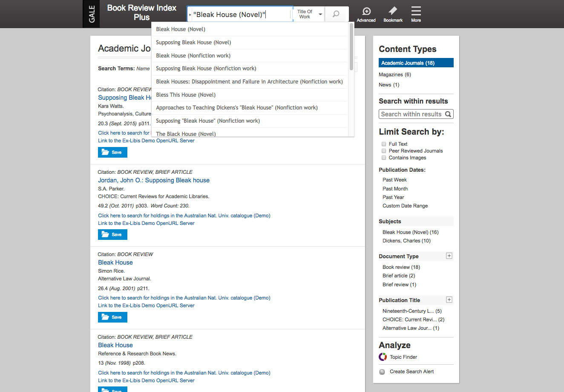Image resolution: width=564 pixels, height=392 pixels.
Task: Choose Bleak House (Nonfiction work) suggestion
Action: 250,56
